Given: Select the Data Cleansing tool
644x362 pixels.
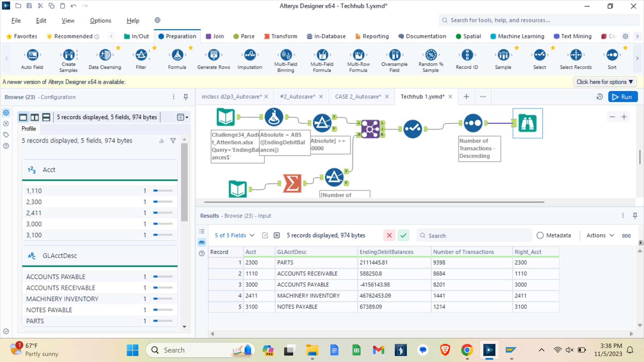Looking at the screenshot, I should tap(105, 59).
